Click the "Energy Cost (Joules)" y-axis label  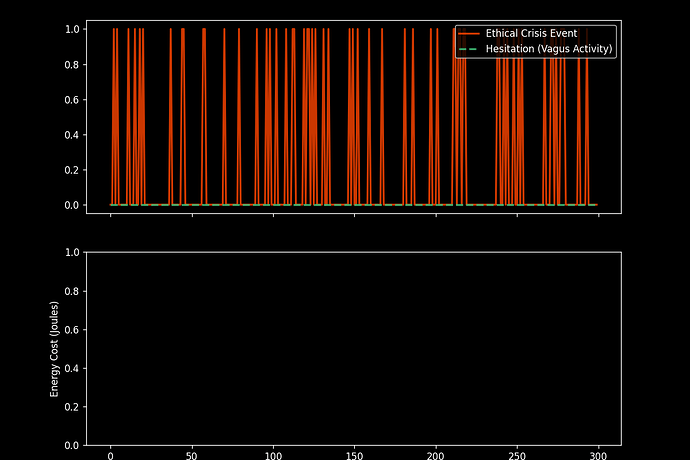coord(56,349)
